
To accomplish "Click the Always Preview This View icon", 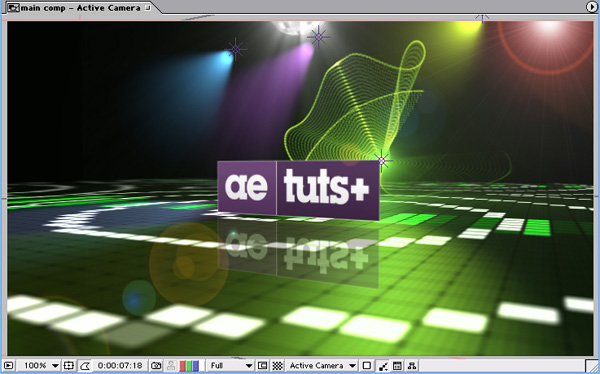I will pos(8,366).
